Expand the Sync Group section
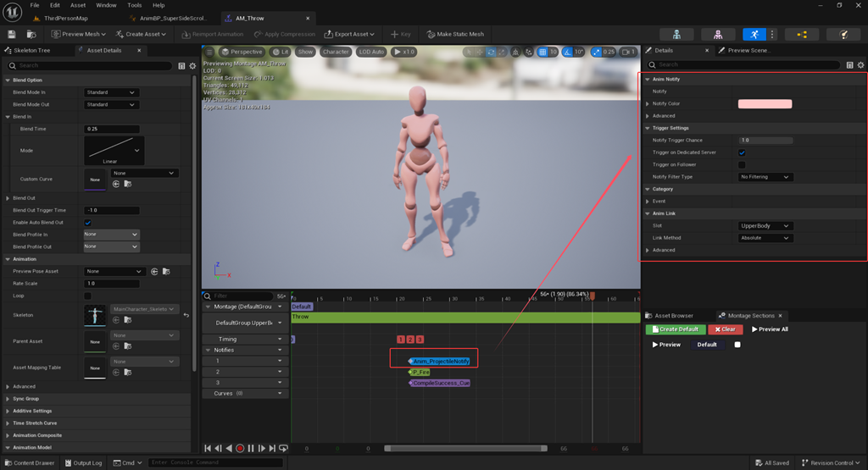This screenshot has width=868, height=470. click(x=8, y=399)
